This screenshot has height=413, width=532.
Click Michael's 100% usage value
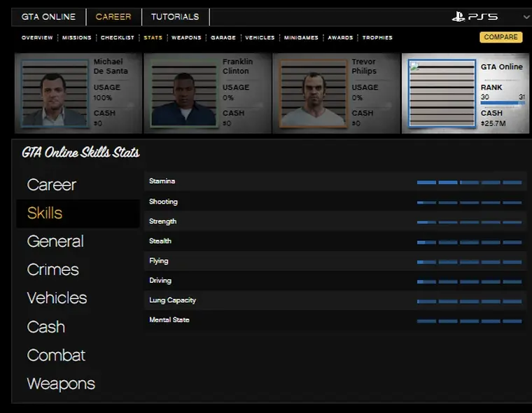coord(102,98)
